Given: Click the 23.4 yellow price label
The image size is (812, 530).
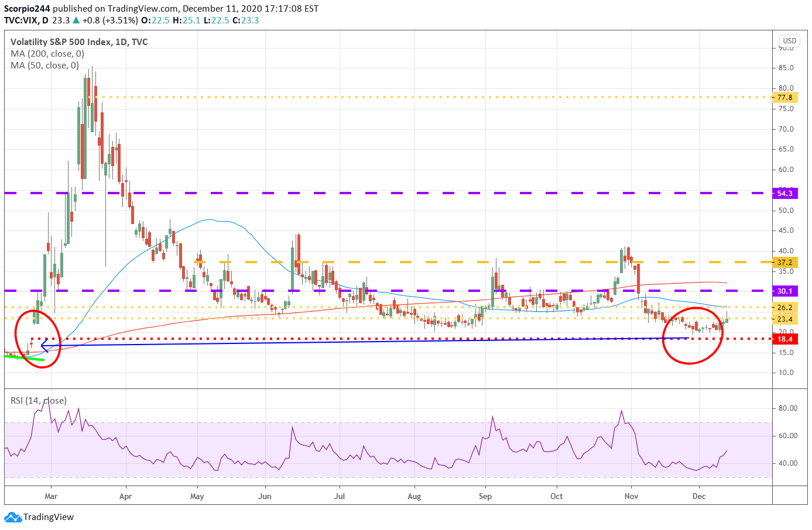Looking at the screenshot, I should [785, 319].
